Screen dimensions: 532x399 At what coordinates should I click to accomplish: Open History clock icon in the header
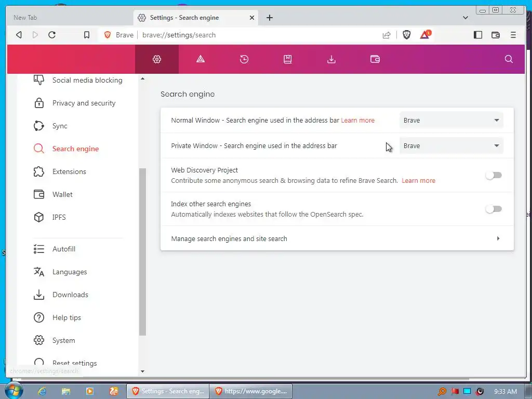(244, 59)
